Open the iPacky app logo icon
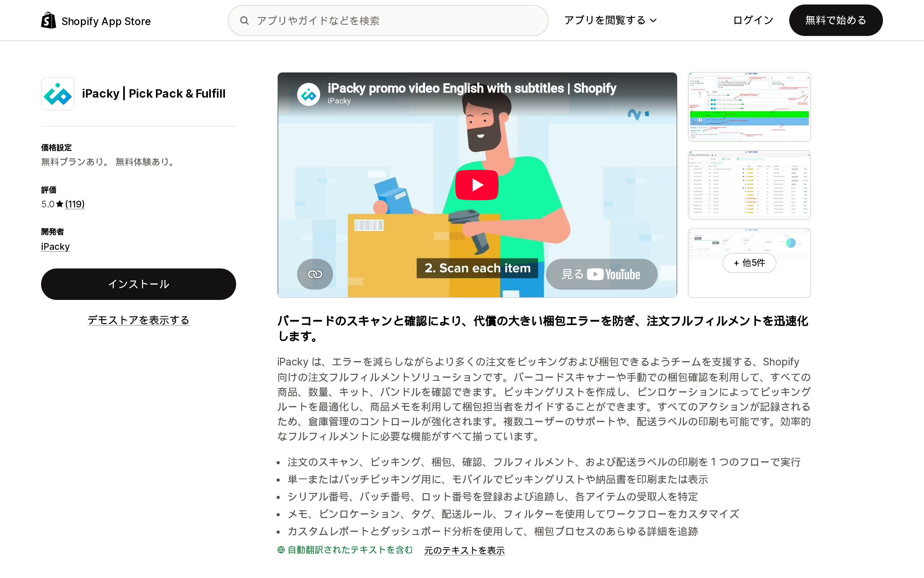The image size is (924, 578). point(58,94)
